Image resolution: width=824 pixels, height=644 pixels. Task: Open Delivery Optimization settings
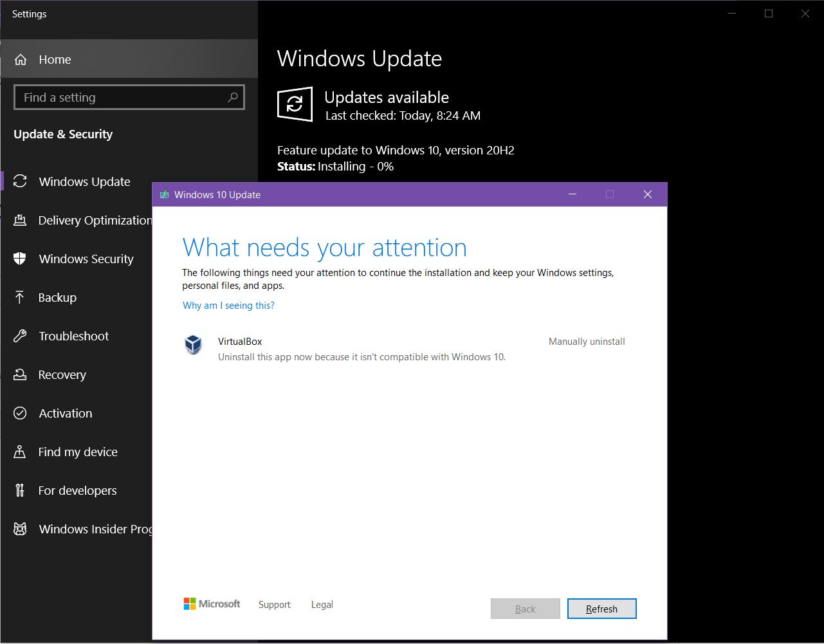76,220
